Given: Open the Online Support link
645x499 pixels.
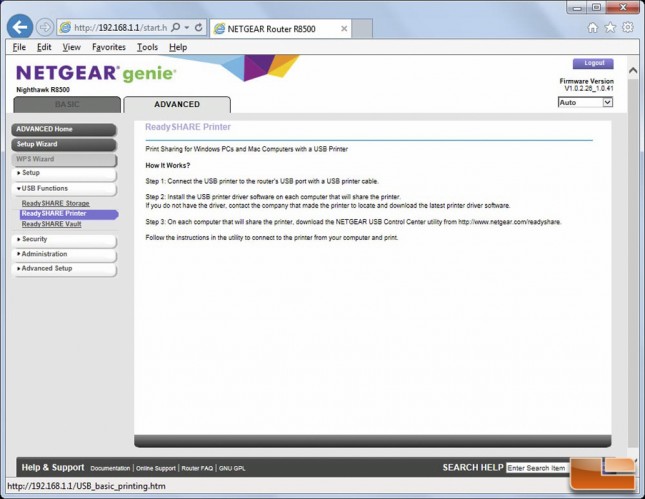Looking at the screenshot, I should pos(156,468).
